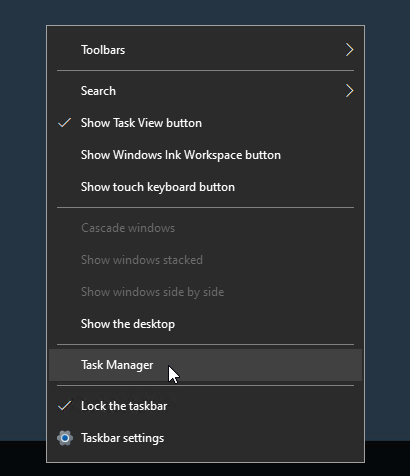
Task: Enable Show touch keyboard button
Action: 205,187
